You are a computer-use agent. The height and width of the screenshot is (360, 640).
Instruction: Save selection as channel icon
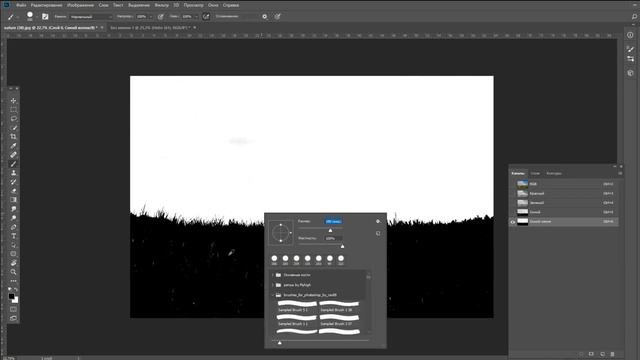tap(591, 354)
